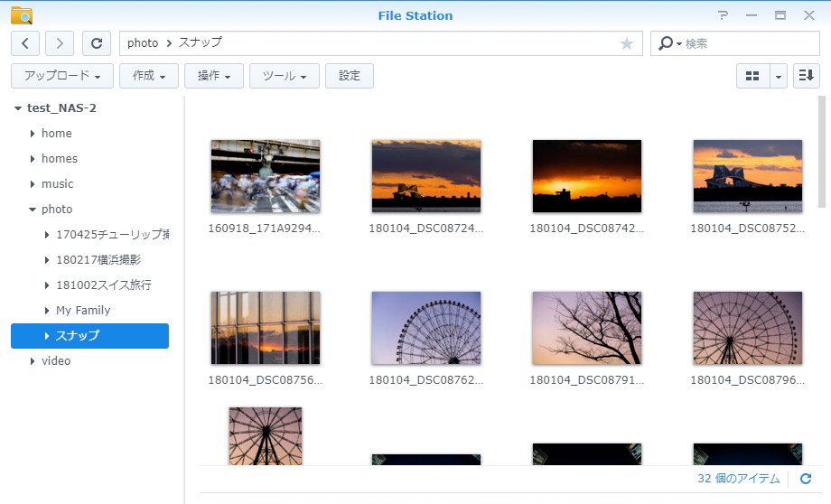831x504 pixels.
Task: Open the 181002スイス旅行 folder
Action: pyautogui.click(x=104, y=285)
